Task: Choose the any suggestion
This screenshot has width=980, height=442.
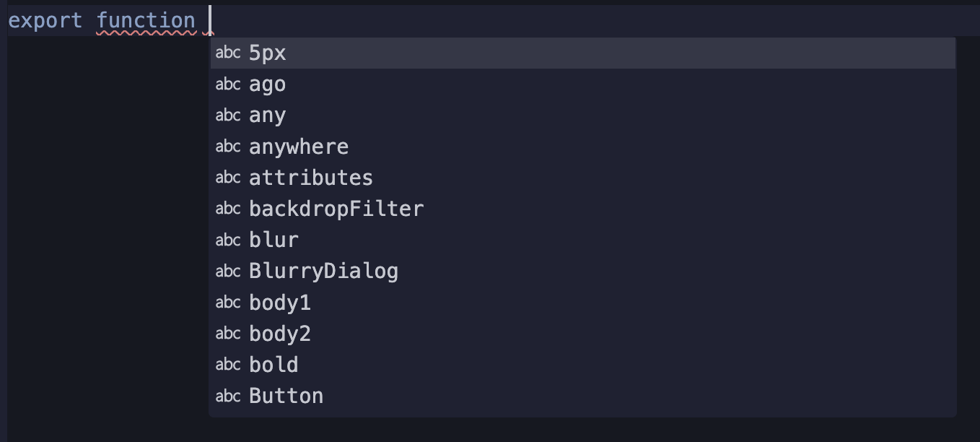Action: pyautogui.click(x=267, y=115)
